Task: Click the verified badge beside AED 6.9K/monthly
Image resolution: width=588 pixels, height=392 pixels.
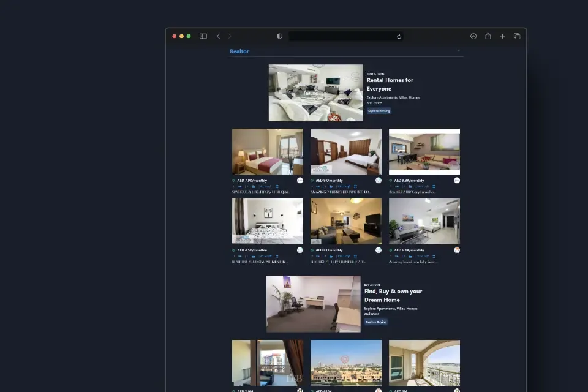Action: [x=390, y=250]
